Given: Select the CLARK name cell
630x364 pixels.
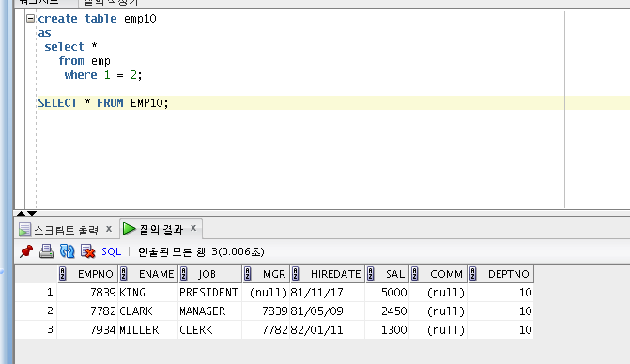Looking at the screenshot, I should (x=148, y=311).
